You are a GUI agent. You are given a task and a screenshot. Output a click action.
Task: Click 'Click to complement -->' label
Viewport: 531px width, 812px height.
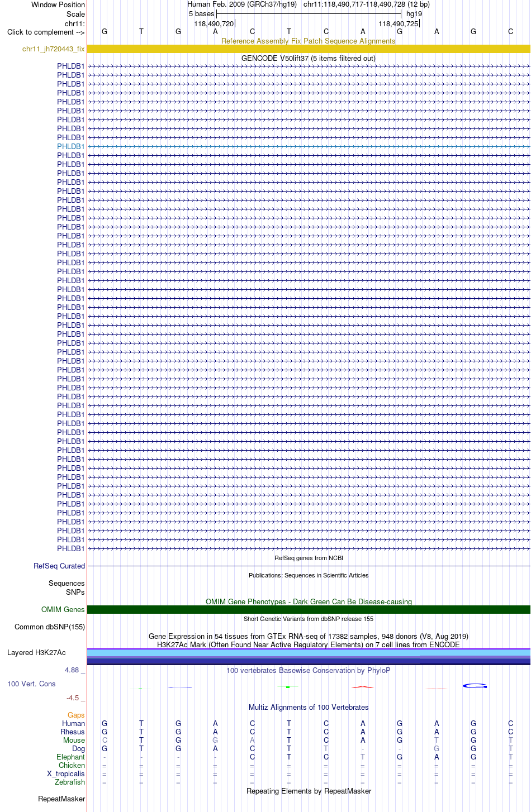point(46,32)
